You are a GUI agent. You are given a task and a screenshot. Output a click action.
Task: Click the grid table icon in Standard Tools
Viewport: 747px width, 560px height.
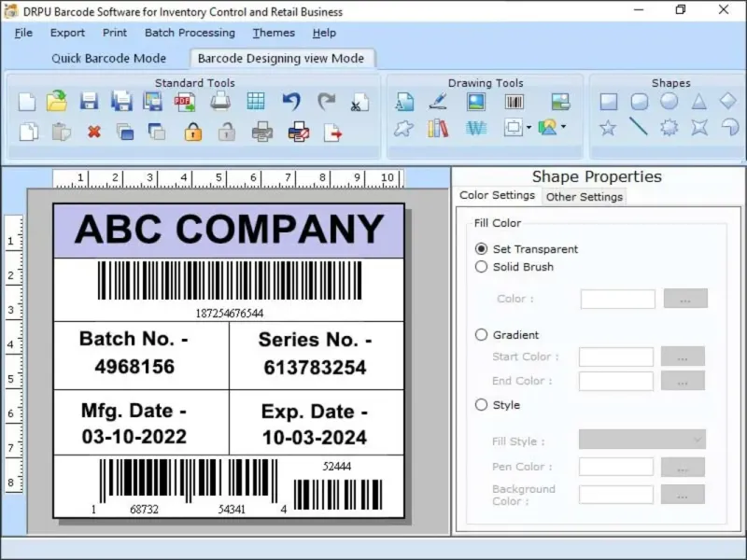pos(256,101)
